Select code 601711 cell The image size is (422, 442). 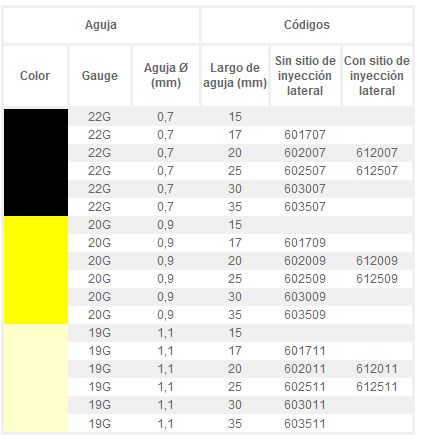305,351
